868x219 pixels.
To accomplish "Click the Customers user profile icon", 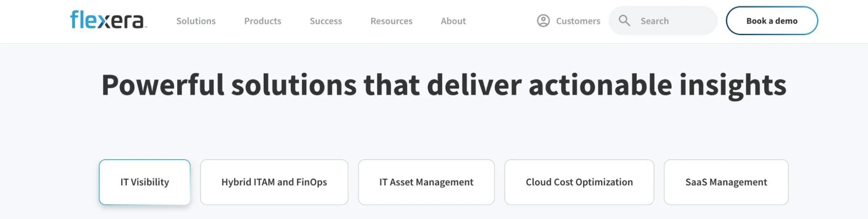I will coord(543,21).
